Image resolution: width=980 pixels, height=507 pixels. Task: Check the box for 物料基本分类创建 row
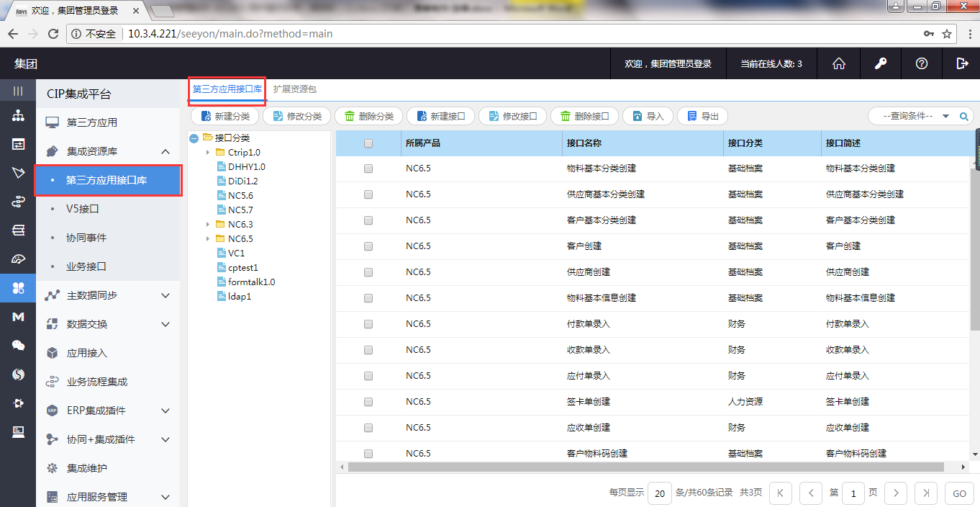[x=368, y=169]
